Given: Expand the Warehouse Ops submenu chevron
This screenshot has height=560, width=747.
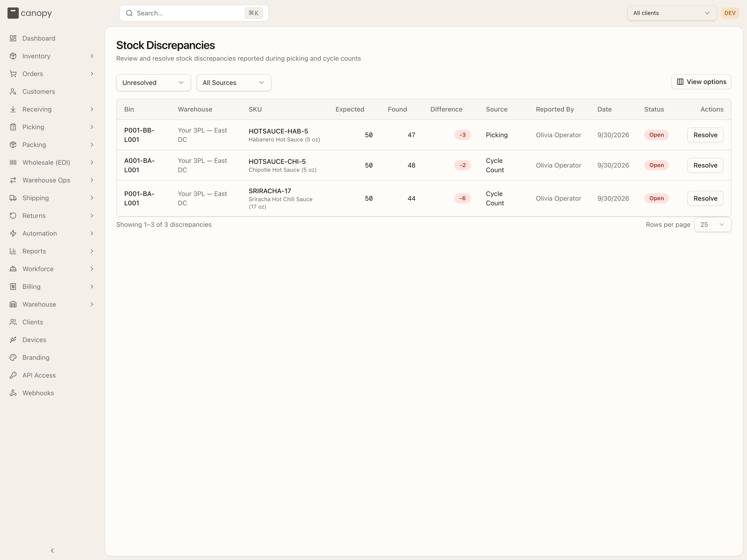Looking at the screenshot, I should (x=92, y=180).
